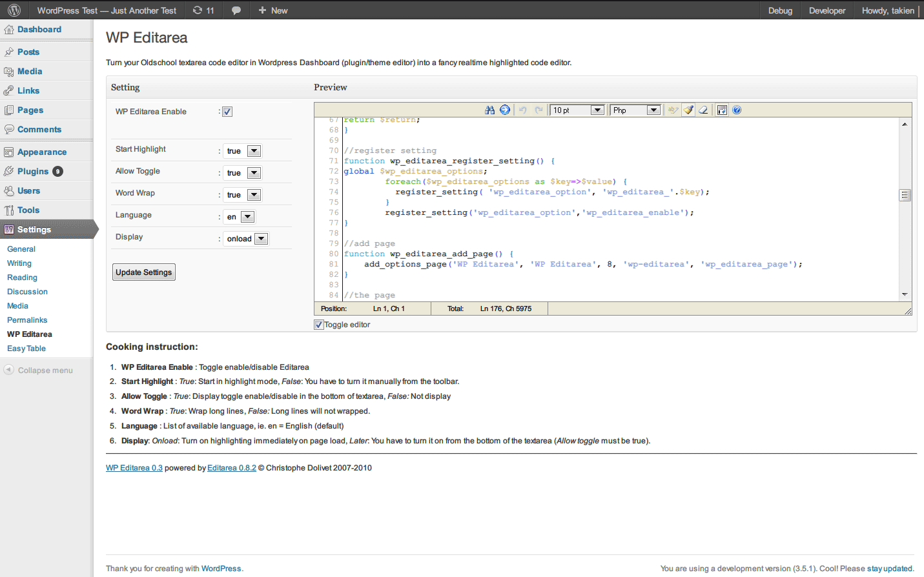Open the New content menu in admin bar
This screenshot has width=924, height=577.
(273, 10)
